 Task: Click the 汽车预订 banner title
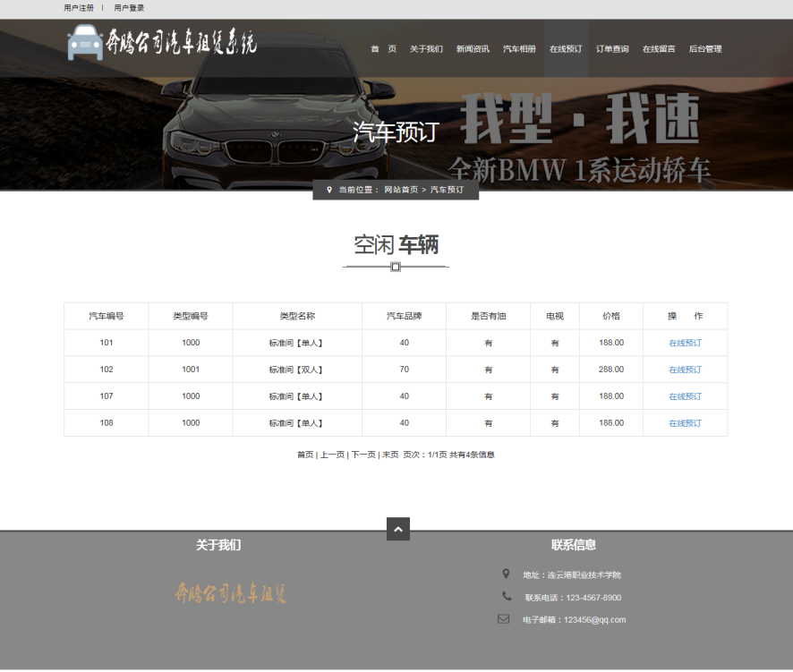pyautogui.click(x=396, y=132)
